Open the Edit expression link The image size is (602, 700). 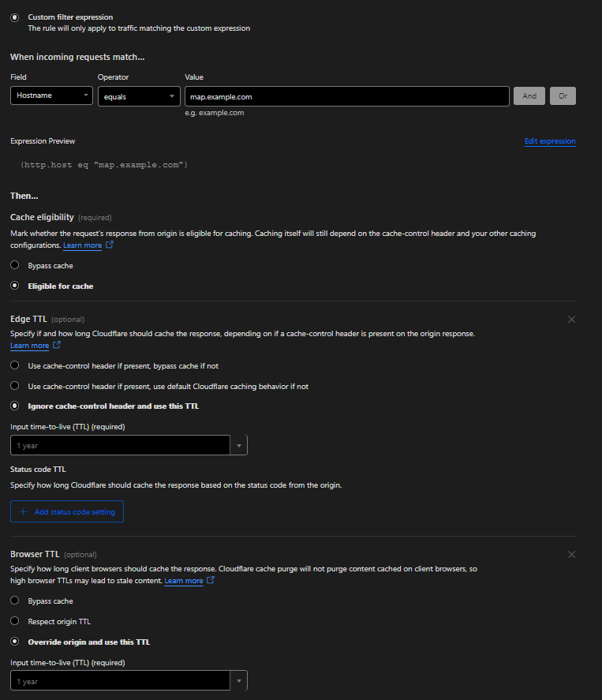click(x=550, y=141)
